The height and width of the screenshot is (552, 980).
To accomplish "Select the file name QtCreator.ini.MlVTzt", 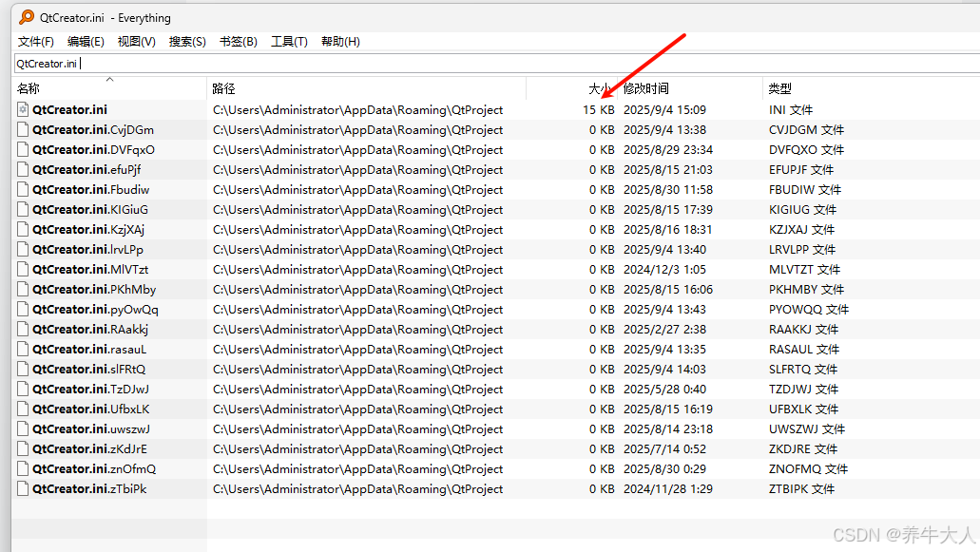I will tap(90, 270).
